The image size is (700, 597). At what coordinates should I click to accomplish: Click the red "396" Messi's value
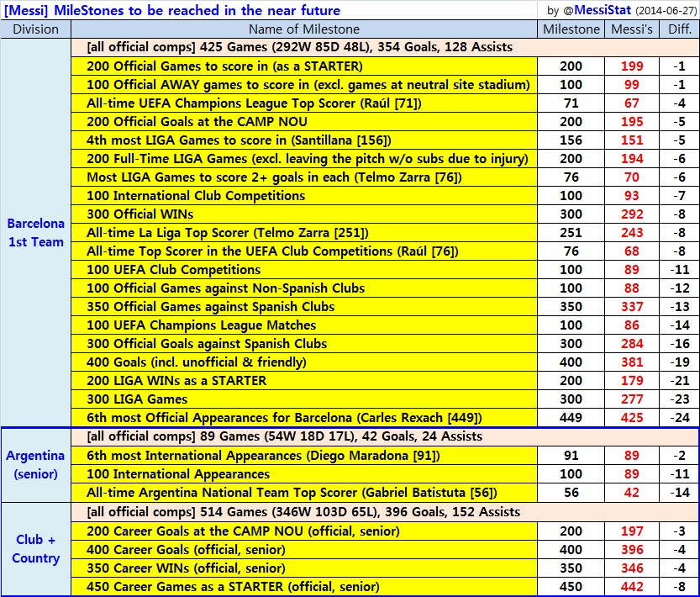[x=632, y=550]
